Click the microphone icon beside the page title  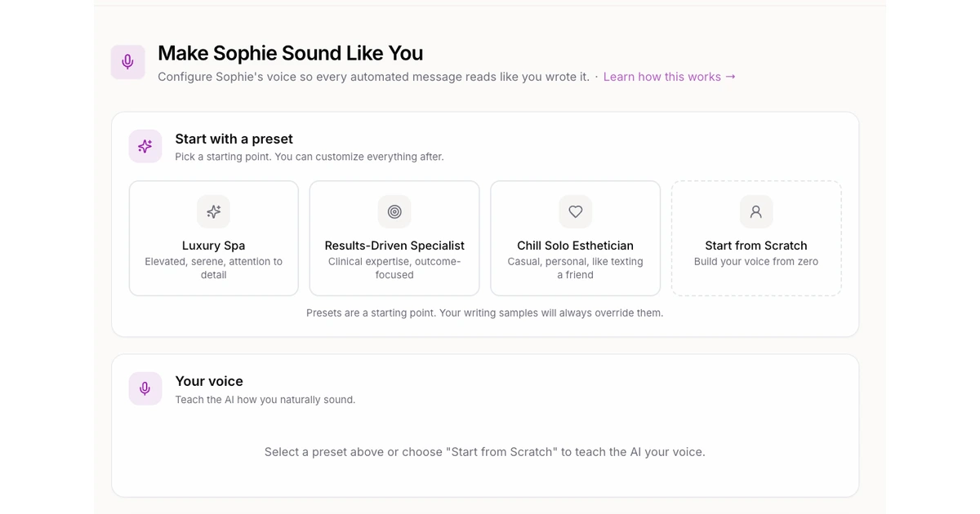click(x=128, y=62)
